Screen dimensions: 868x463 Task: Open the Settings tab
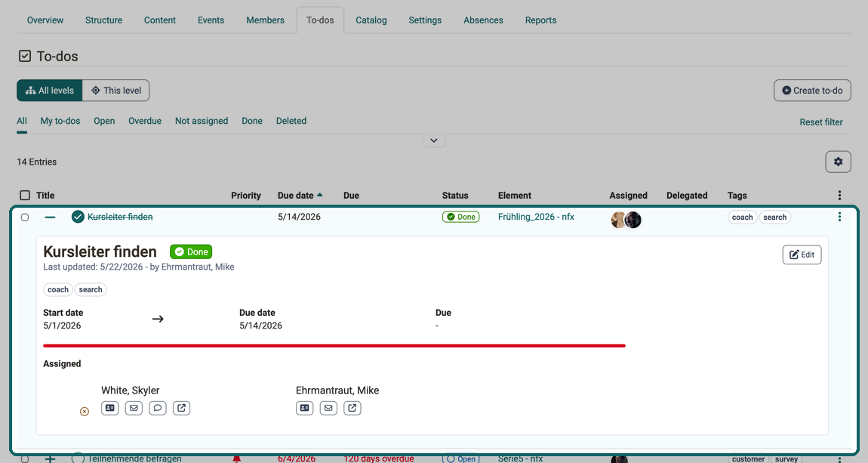(425, 20)
